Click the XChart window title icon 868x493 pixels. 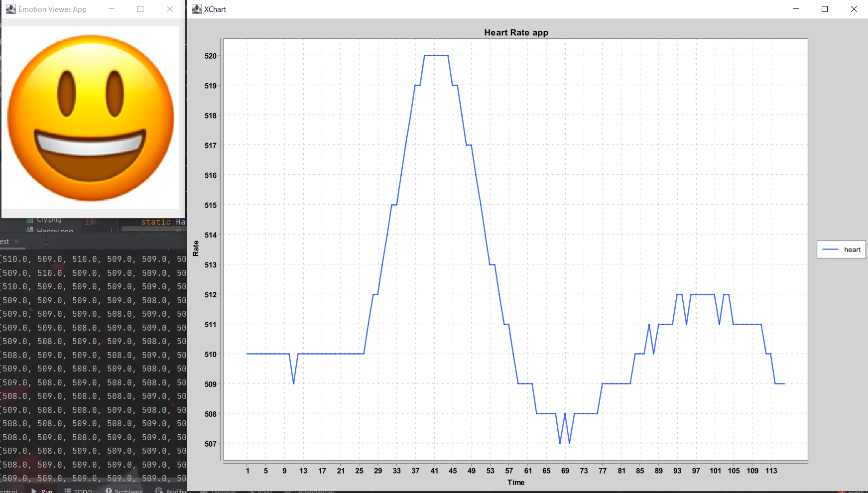(197, 9)
